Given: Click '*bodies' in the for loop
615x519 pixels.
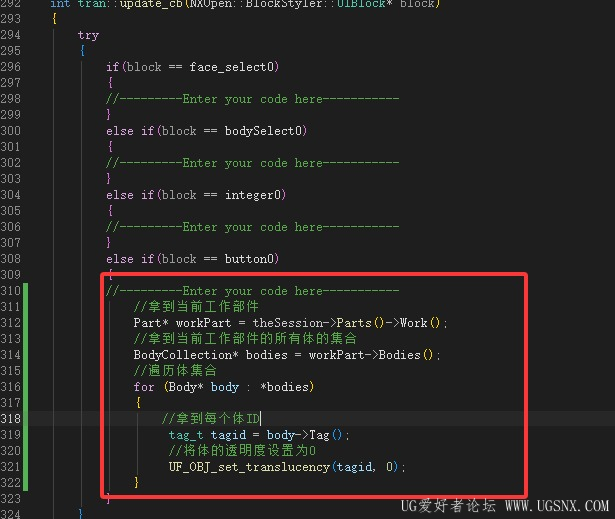Looking at the screenshot, I should pos(284,387).
